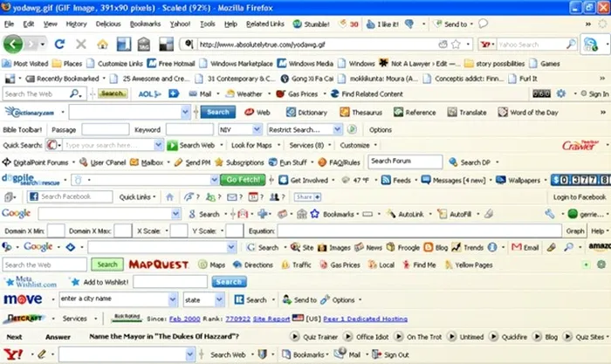Viewport: 611px width, 364px height.
Task: Click the green MapQuest Search button
Action: pyautogui.click(x=107, y=264)
